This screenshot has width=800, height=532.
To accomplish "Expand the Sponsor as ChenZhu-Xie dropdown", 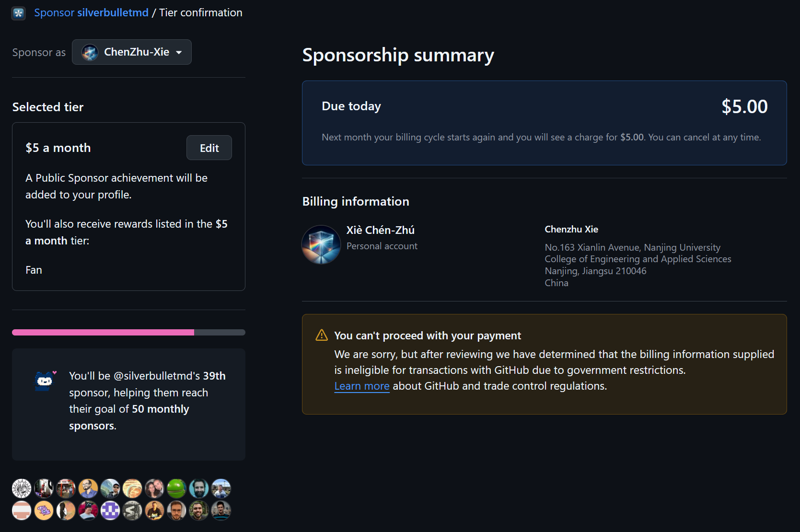I will click(132, 52).
